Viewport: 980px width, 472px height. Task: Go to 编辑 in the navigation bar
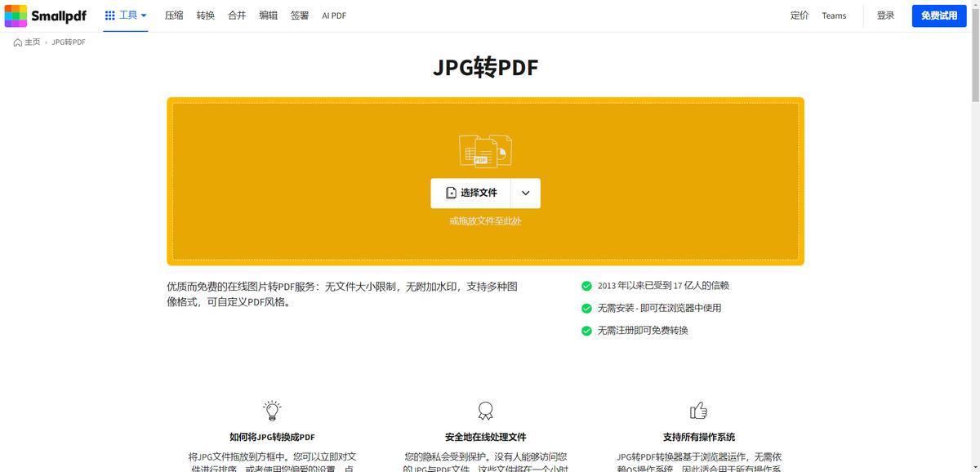point(269,16)
